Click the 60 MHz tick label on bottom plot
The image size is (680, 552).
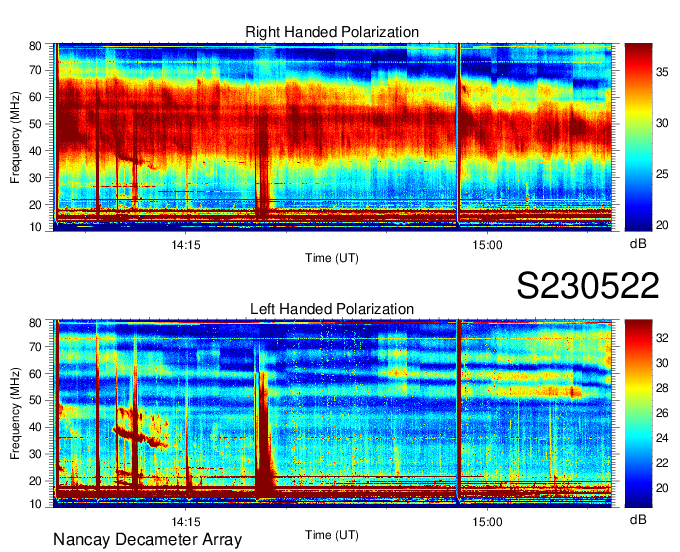(x=35, y=374)
